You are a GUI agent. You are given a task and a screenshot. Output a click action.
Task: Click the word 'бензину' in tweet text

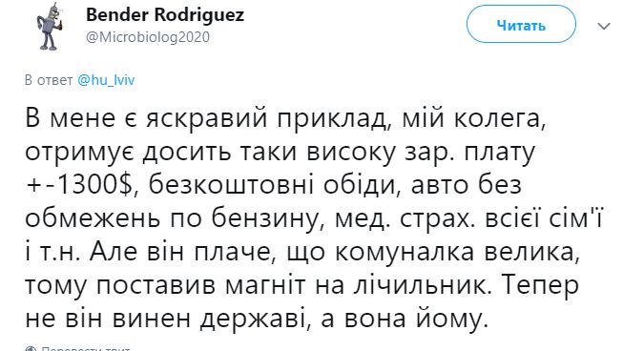point(265,218)
